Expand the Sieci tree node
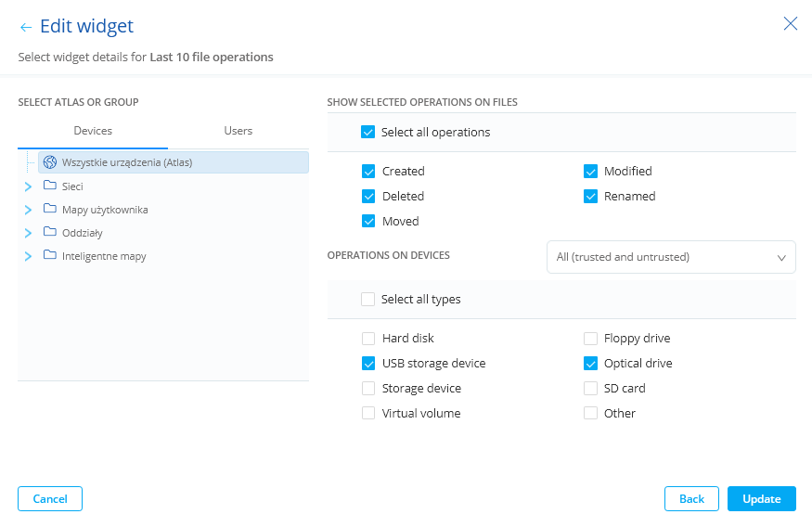This screenshot has height=527, width=812. (x=28, y=186)
